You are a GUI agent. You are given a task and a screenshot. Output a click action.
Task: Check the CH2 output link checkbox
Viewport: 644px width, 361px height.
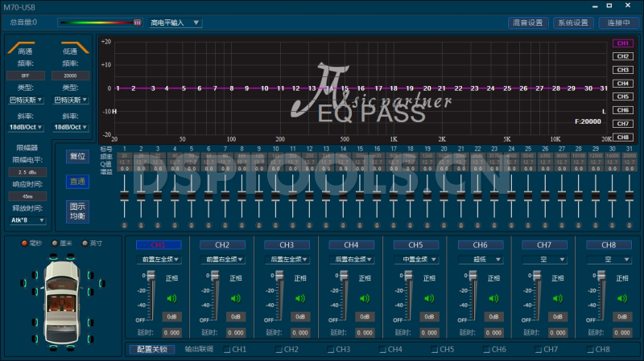[x=279, y=350]
